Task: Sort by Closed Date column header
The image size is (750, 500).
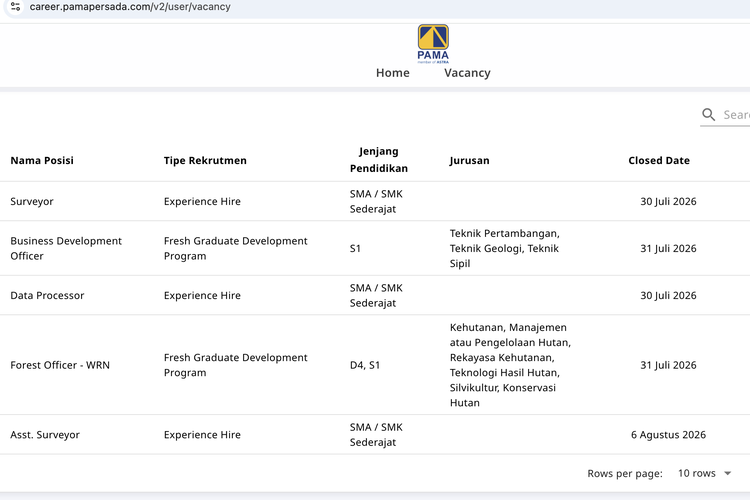Action: click(659, 160)
